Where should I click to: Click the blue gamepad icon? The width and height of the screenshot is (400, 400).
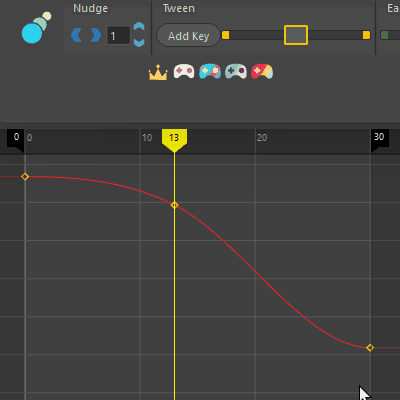coord(210,71)
